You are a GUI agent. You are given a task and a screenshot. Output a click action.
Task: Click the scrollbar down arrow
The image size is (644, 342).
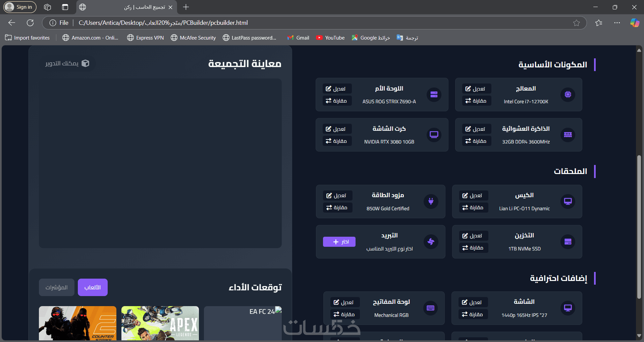point(639,336)
